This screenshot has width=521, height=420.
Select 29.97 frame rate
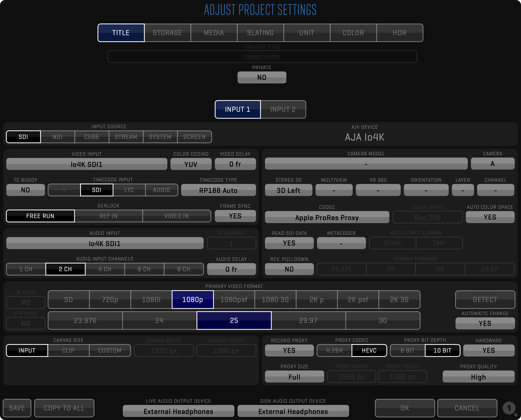pyautogui.click(x=308, y=320)
